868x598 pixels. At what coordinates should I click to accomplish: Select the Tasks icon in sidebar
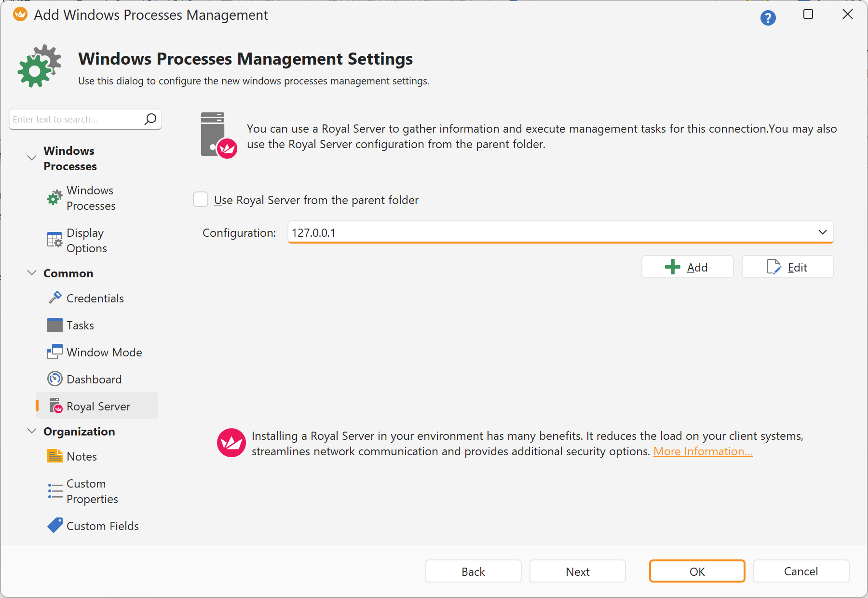pyautogui.click(x=55, y=325)
